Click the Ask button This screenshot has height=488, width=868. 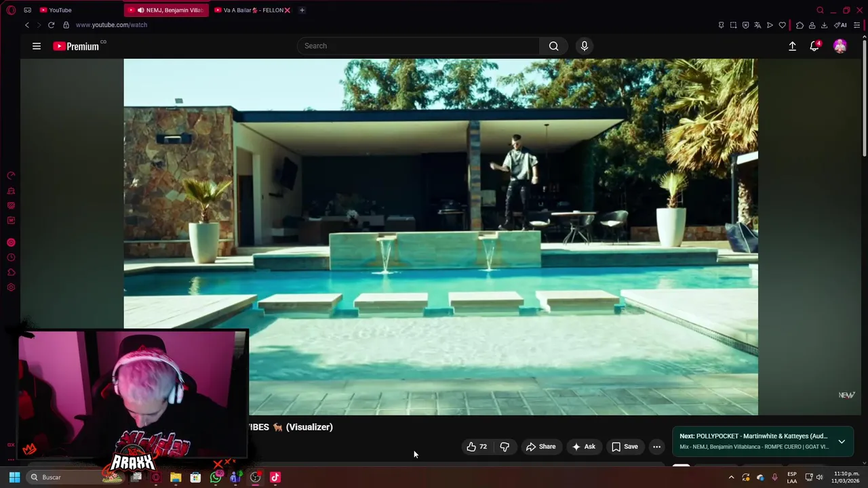click(583, 447)
